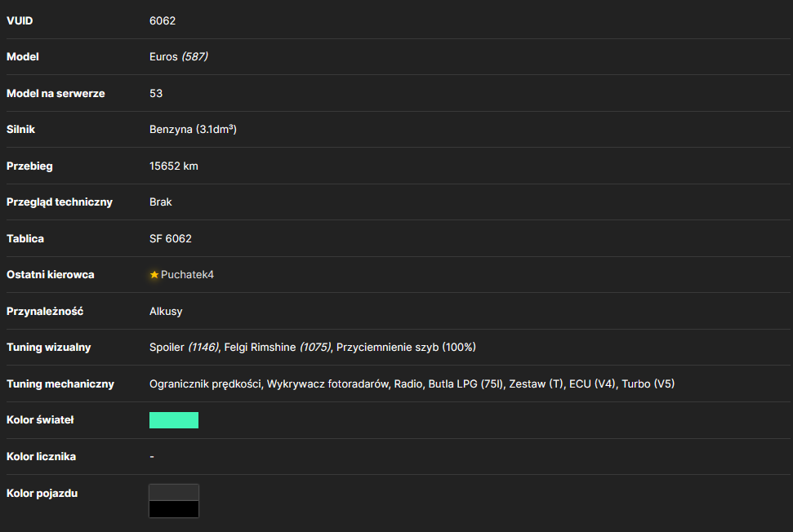
Task: Click the Felgi Rimshine (1075) entry
Action: (277, 347)
